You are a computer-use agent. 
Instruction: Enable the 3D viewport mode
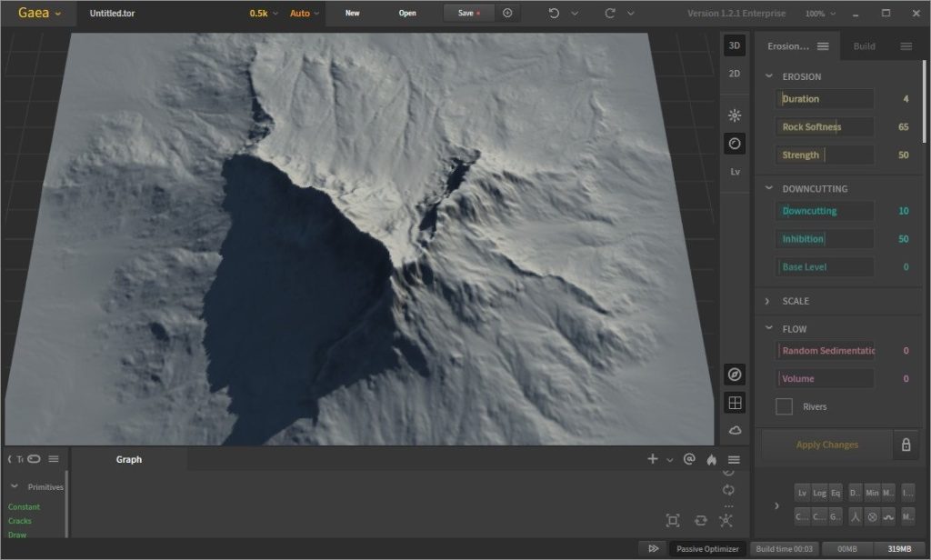pyautogui.click(x=735, y=46)
